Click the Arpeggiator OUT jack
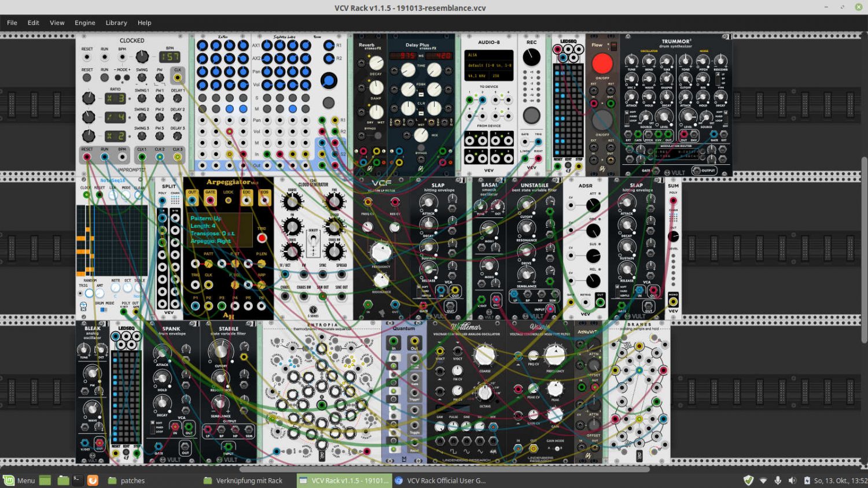Image resolution: width=868 pixels, height=488 pixels. (192, 201)
